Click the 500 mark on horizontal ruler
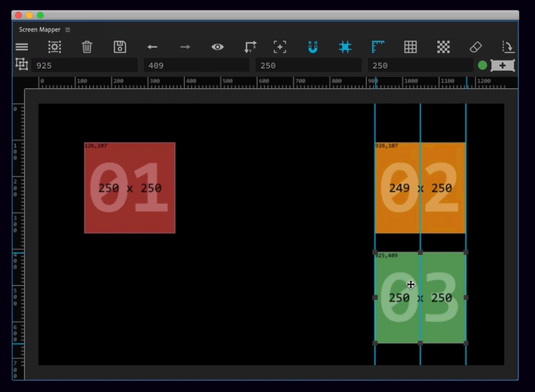Viewport: 535px width, 392px height. click(227, 81)
